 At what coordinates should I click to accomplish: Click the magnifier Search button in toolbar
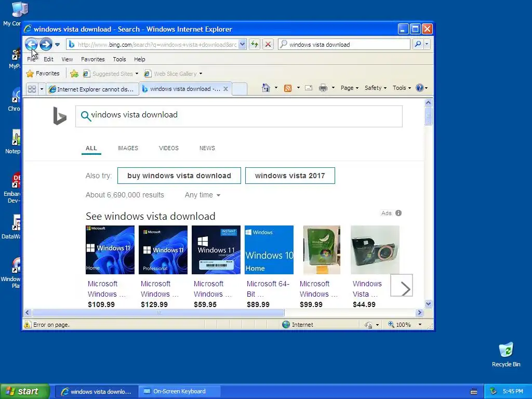tap(418, 44)
